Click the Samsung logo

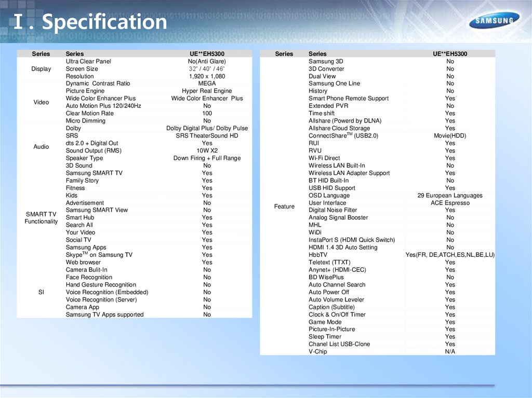(x=494, y=20)
